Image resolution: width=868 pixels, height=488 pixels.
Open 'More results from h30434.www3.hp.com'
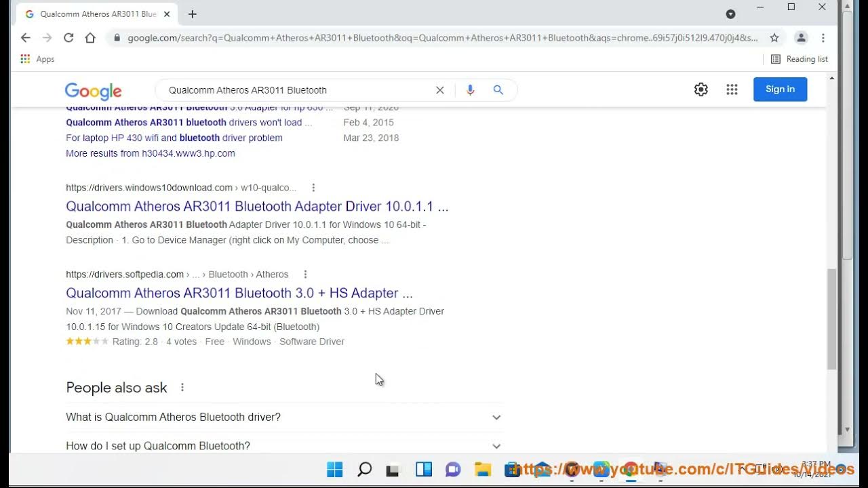tap(151, 153)
